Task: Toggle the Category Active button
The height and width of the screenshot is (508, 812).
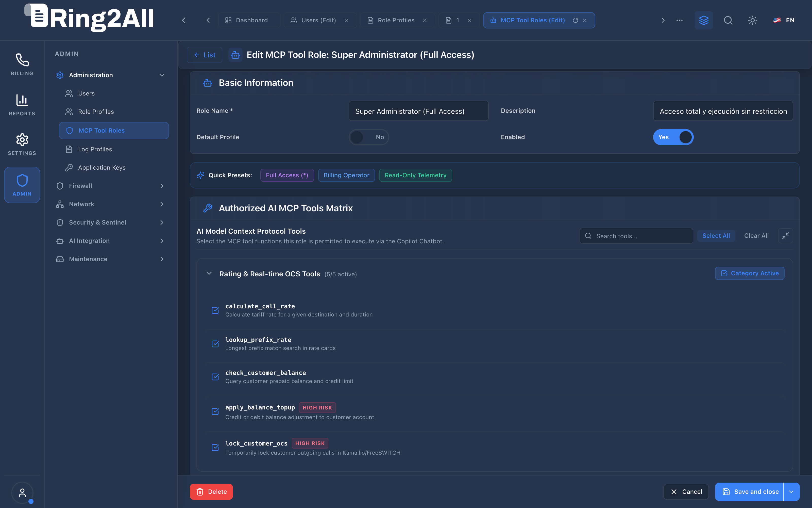Action: [750, 273]
